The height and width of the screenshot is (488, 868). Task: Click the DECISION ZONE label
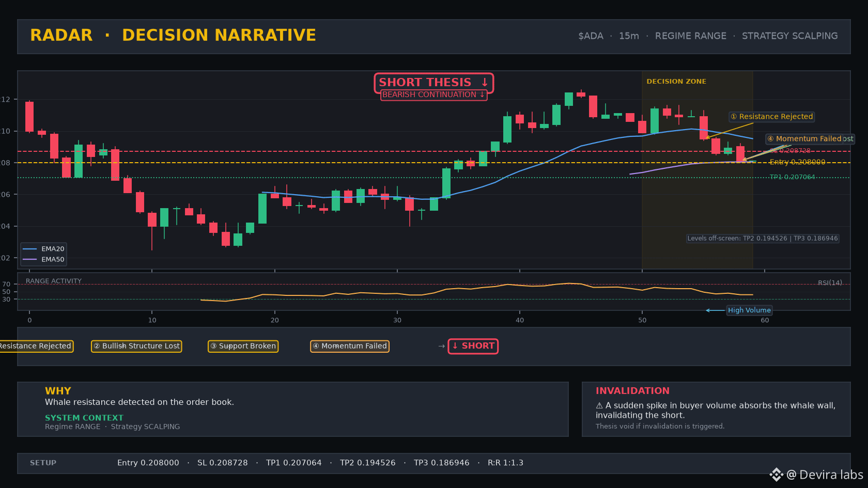[x=676, y=82]
